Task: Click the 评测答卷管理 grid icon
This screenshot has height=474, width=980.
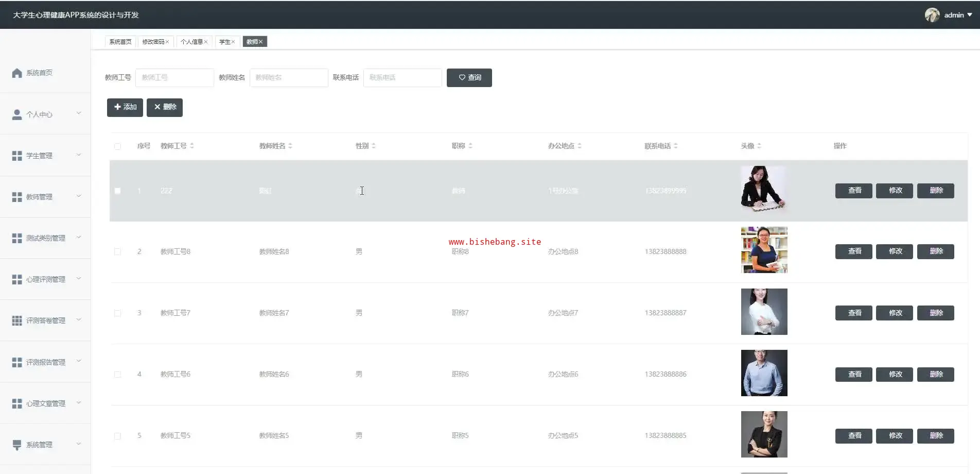Action: [x=17, y=320]
